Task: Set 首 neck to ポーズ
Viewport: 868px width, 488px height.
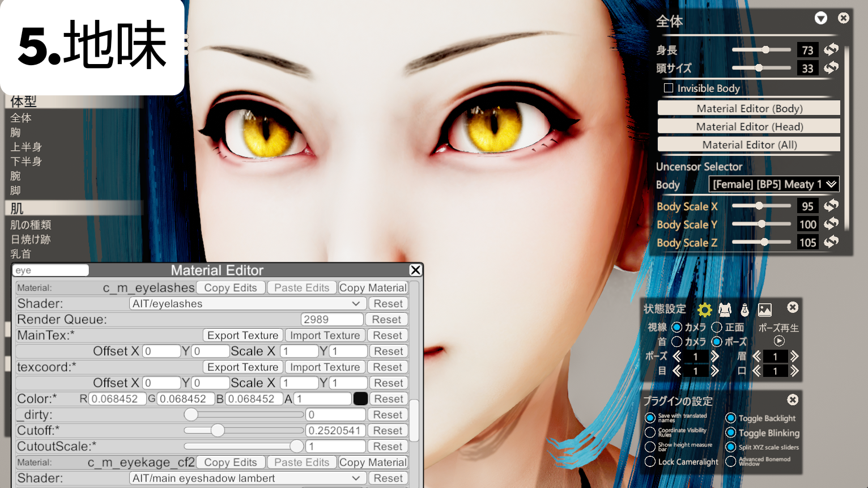Action: tap(717, 342)
